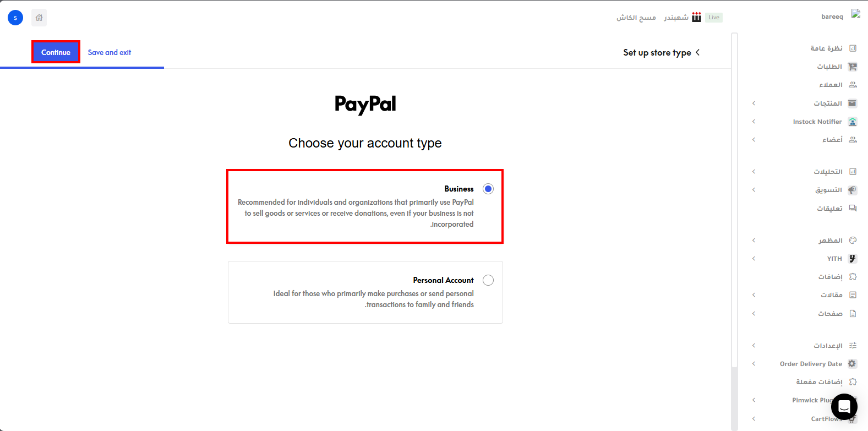Open the general overview menu item
This screenshot has height=431, width=868.
coord(827,48)
